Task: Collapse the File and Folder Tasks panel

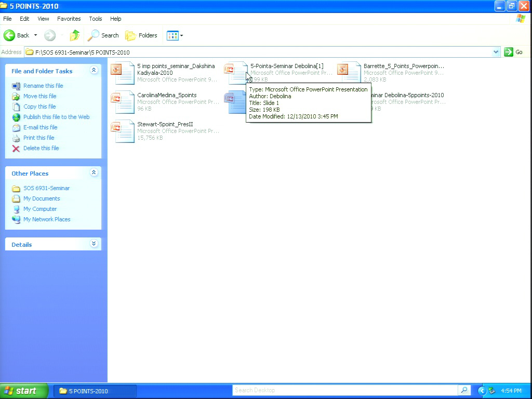Action: (94, 70)
